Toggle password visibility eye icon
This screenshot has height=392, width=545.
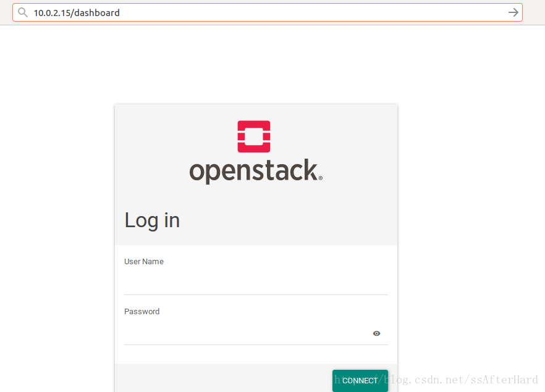point(376,333)
